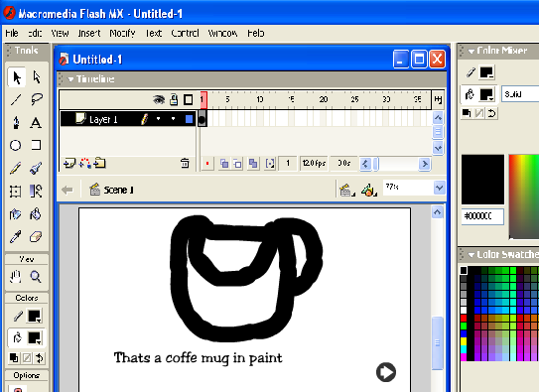Toggle lock all layers padlock icon
This screenshot has width=539, height=392.
click(174, 99)
